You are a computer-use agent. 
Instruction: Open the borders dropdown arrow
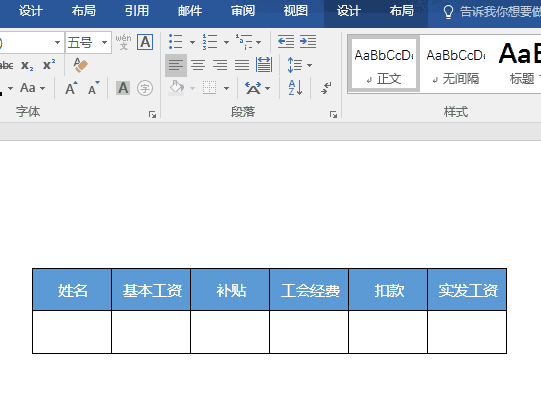coord(226,89)
